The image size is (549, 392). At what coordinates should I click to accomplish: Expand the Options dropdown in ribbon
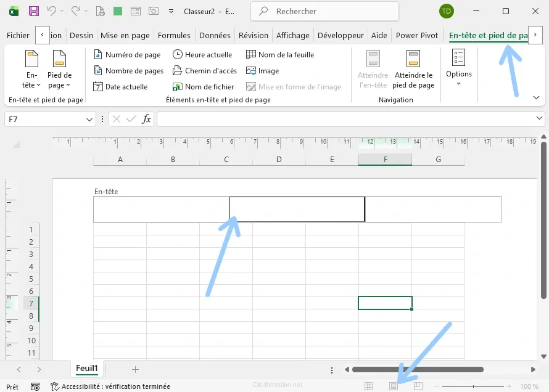pyautogui.click(x=458, y=70)
